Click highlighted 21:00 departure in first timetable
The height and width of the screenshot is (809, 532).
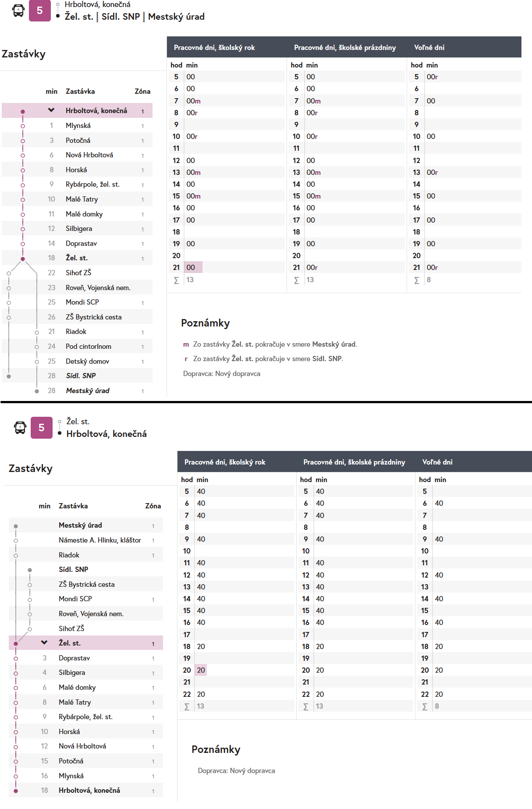[191, 267]
